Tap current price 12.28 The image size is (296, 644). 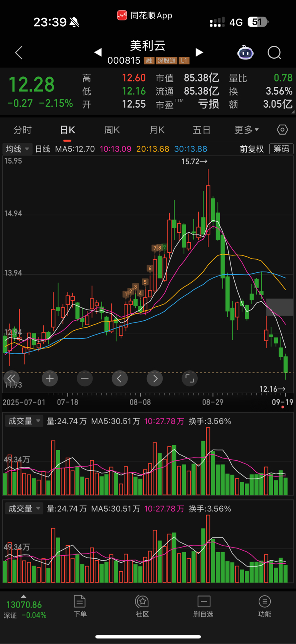pyautogui.click(x=32, y=85)
